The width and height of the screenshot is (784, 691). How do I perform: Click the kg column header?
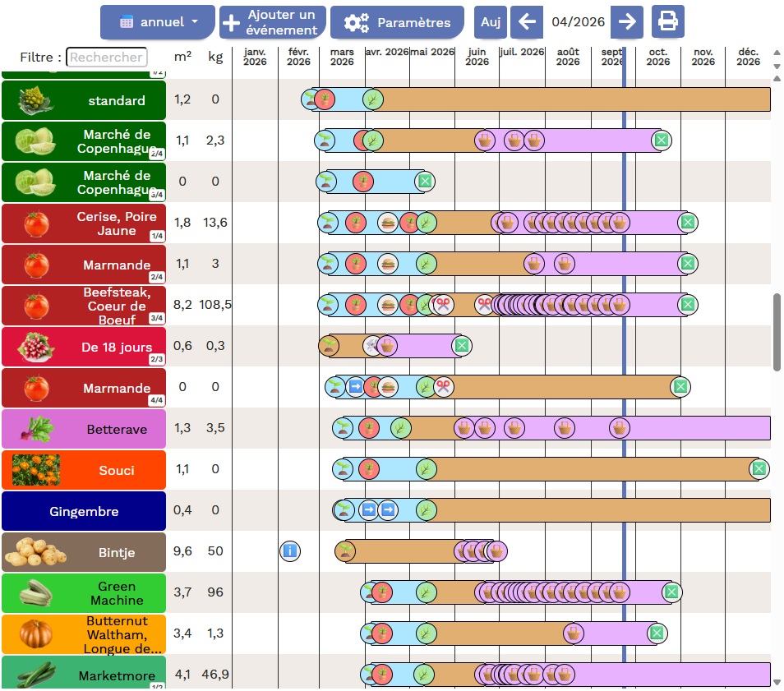(x=215, y=57)
